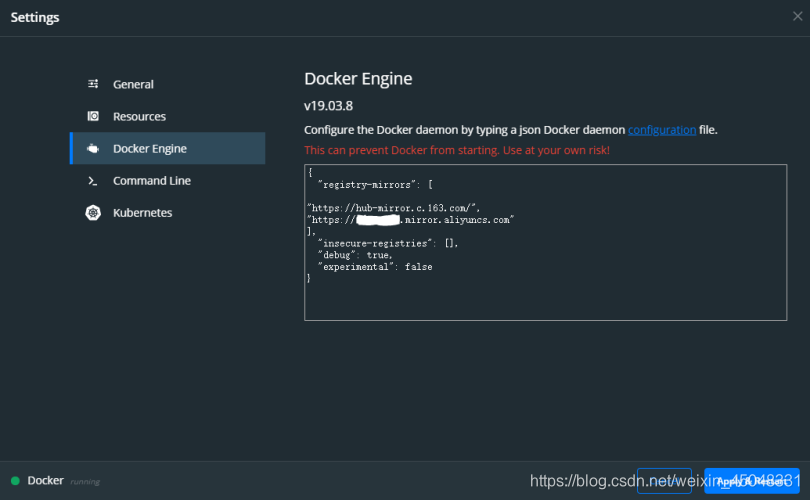Click the Docker Engine whale icon
This screenshot has height=500, width=810.
pos(93,148)
